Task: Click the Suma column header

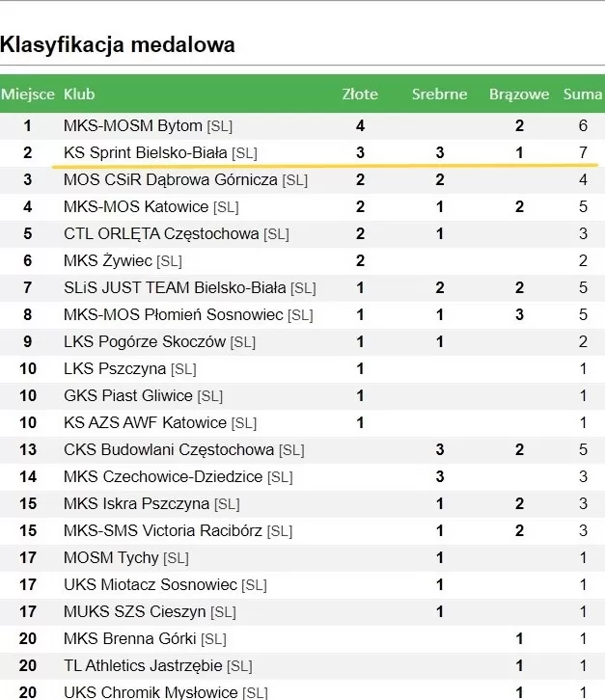Action: 583,94
